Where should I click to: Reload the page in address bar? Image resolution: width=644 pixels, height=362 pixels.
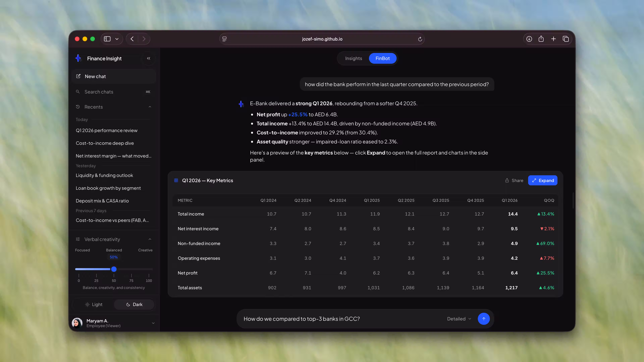[x=420, y=39]
